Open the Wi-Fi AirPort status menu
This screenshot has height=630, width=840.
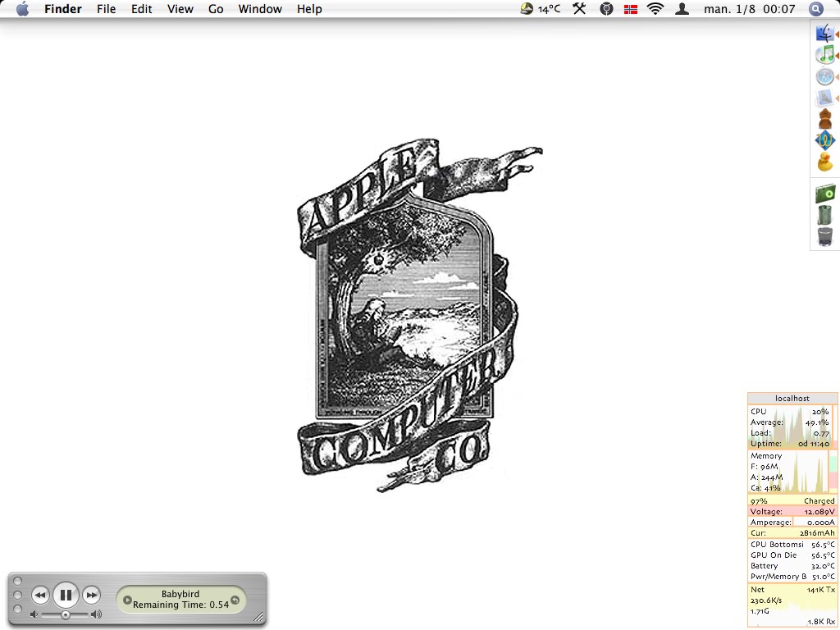point(655,8)
